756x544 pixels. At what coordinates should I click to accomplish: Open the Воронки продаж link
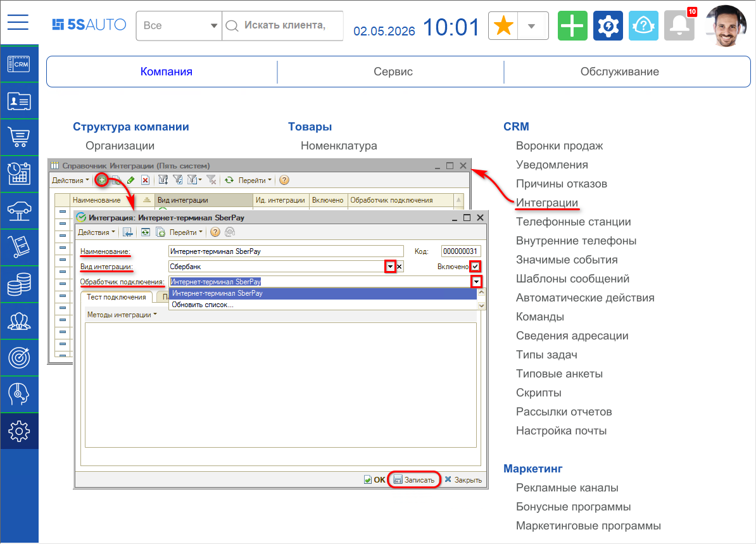tap(559, 146)
